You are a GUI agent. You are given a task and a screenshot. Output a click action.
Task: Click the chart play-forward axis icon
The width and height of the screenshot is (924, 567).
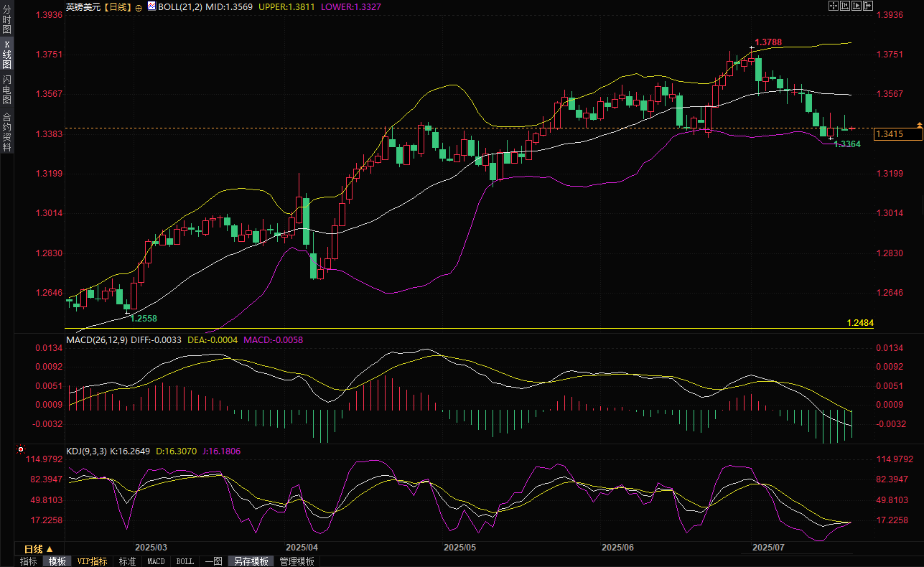click(x=857, y=6)
